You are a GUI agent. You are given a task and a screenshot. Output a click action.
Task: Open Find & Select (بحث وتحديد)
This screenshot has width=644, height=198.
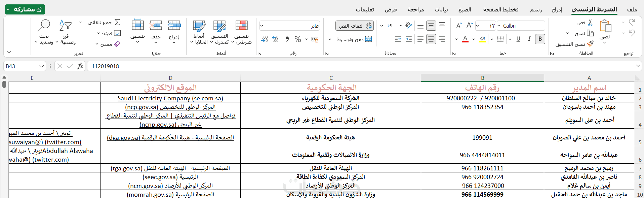[44, 32]
